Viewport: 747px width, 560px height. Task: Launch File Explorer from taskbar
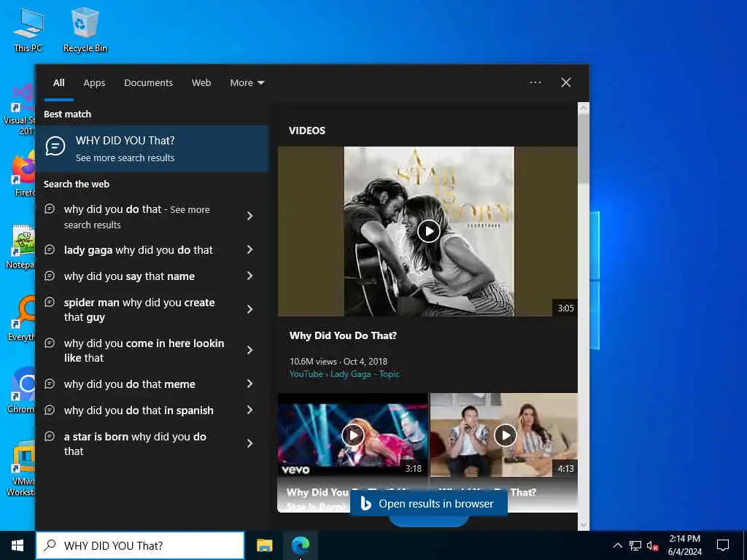264,545
